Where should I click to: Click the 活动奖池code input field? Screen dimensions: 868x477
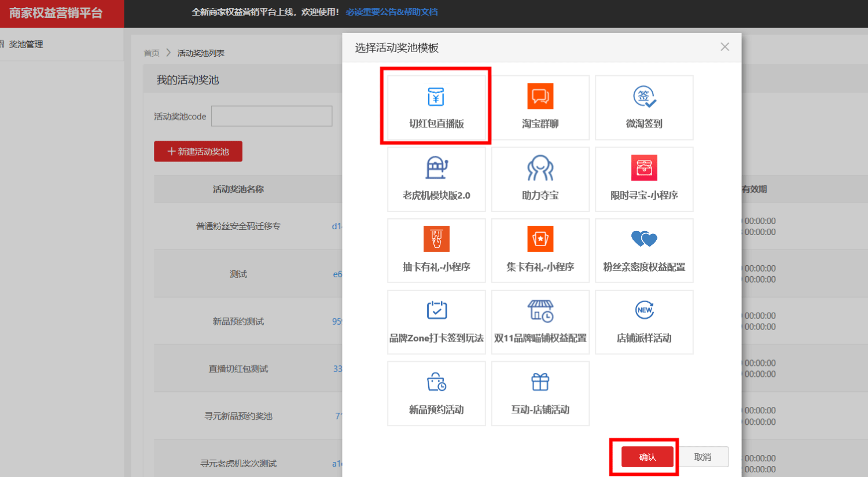click(x=271, y=116)
